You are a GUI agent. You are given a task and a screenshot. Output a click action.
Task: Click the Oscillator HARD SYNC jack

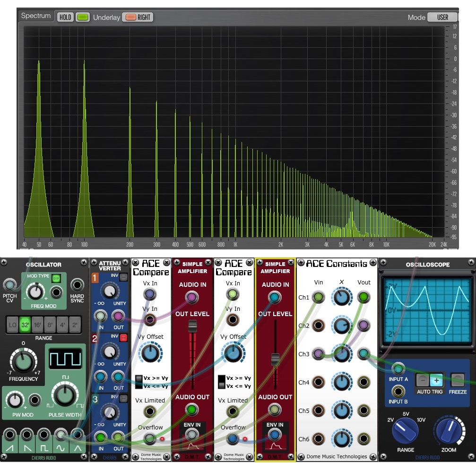77,285
